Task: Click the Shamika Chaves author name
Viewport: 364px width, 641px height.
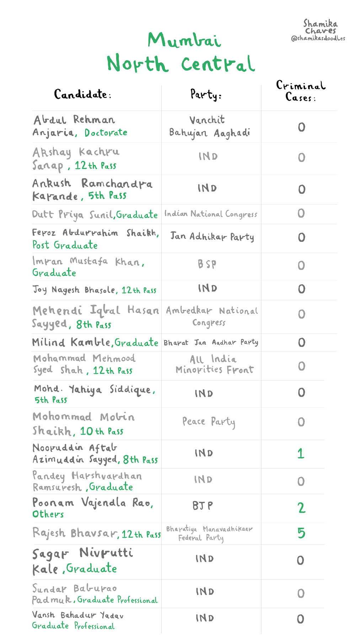Action: pyautogui.click(x=320, y=27)
